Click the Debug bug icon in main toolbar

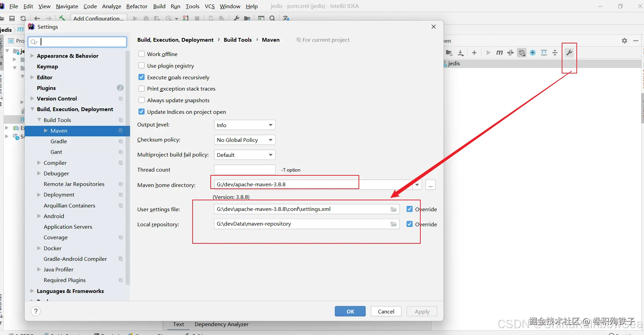[x=146, y=18]
